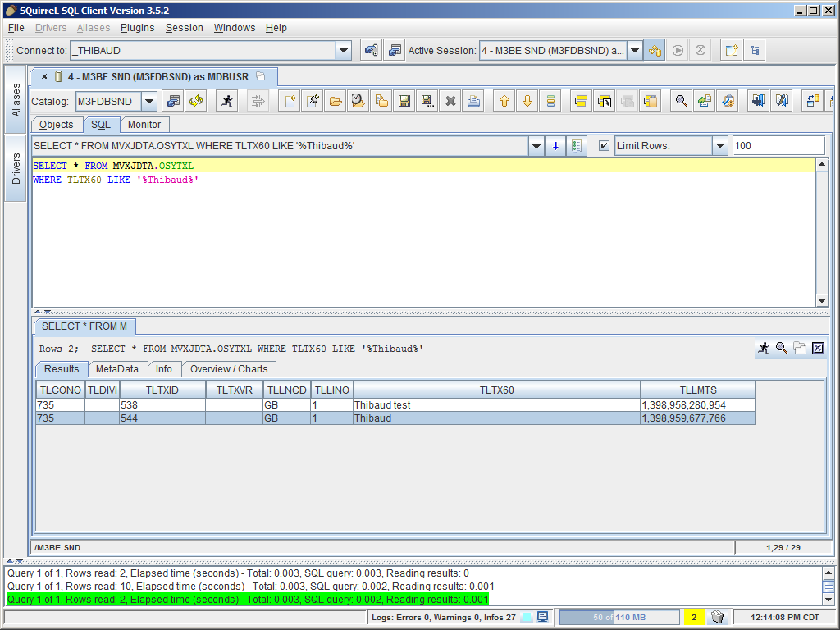Switch to the Objects tab

point(57,125)
